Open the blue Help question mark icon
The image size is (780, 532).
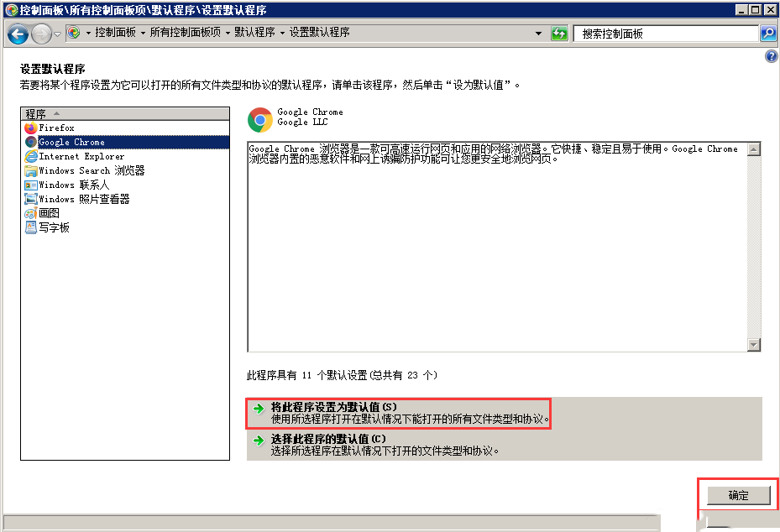click(771, 56)
